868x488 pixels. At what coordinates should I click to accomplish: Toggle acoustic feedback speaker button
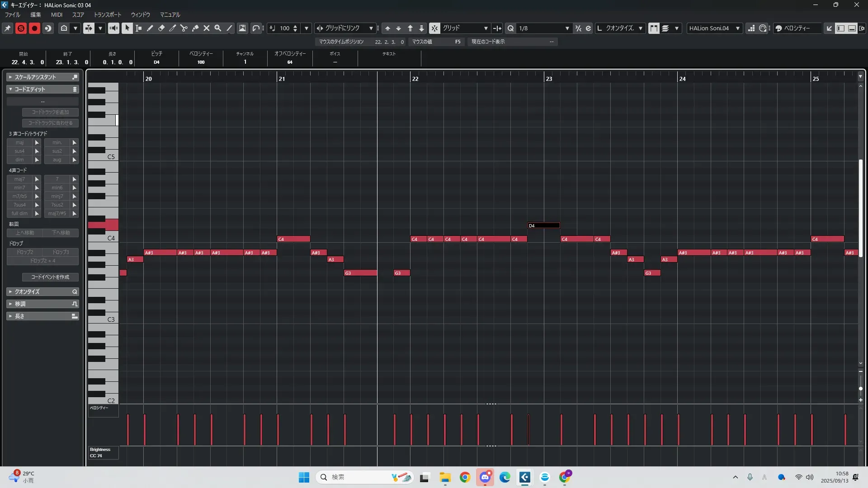click(113, 28)
